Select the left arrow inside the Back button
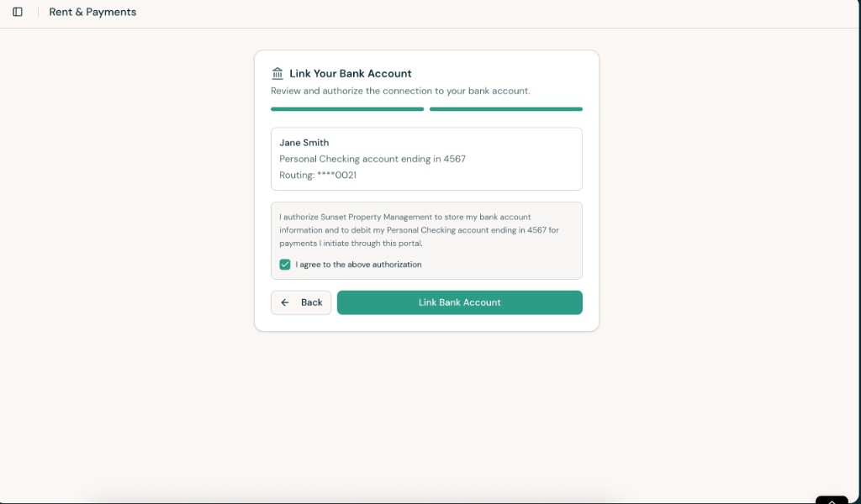861x504 pixels. point(284,302)
